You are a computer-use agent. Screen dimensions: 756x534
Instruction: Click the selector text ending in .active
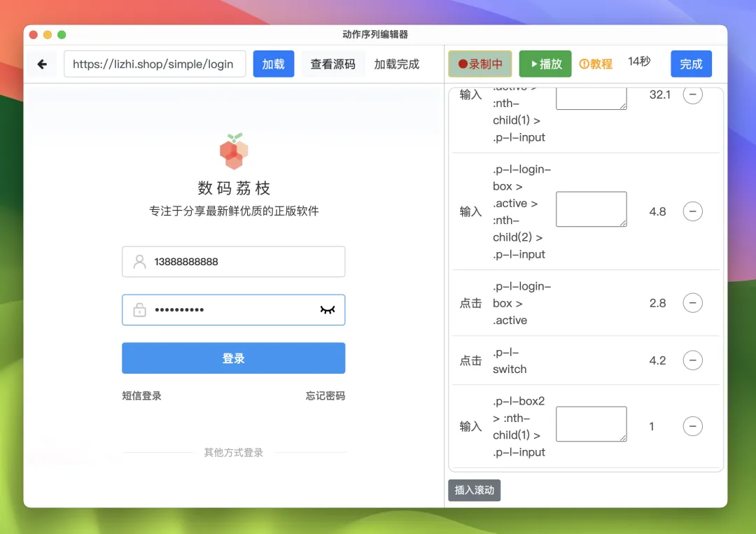tap(521, 303)
